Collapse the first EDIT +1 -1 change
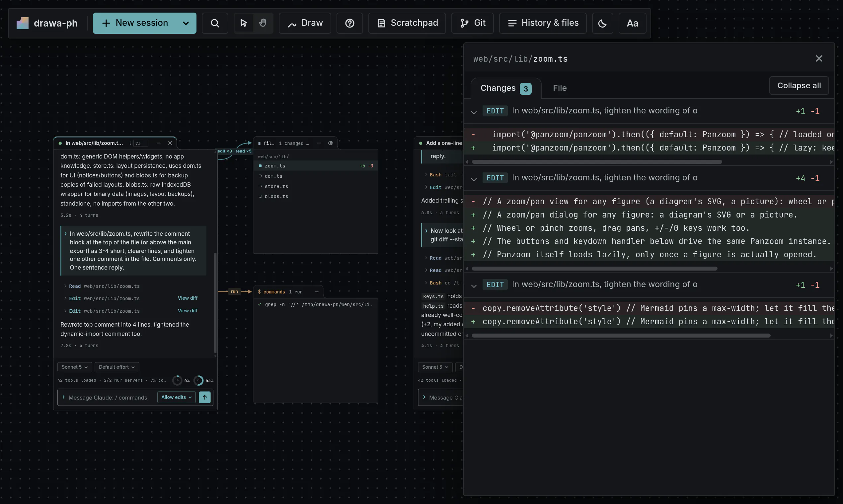Image resolution: width=843 pixels, height=504 pixels. [x=474, y=111]
